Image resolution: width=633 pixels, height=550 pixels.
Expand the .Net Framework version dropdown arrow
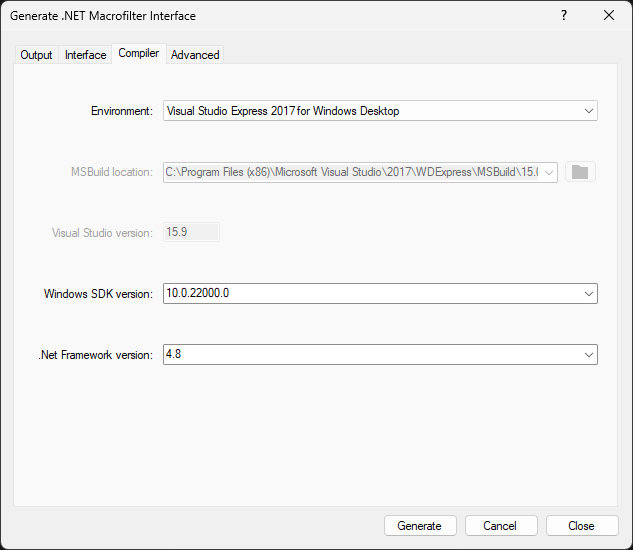[588, 355]
